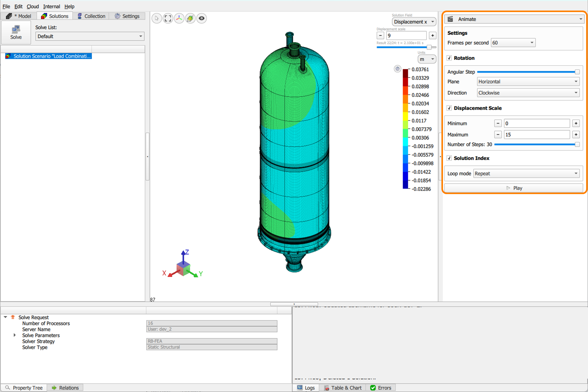Click the Maximum value input field
This screenshot has width=588, height=392.
(537, 135)
